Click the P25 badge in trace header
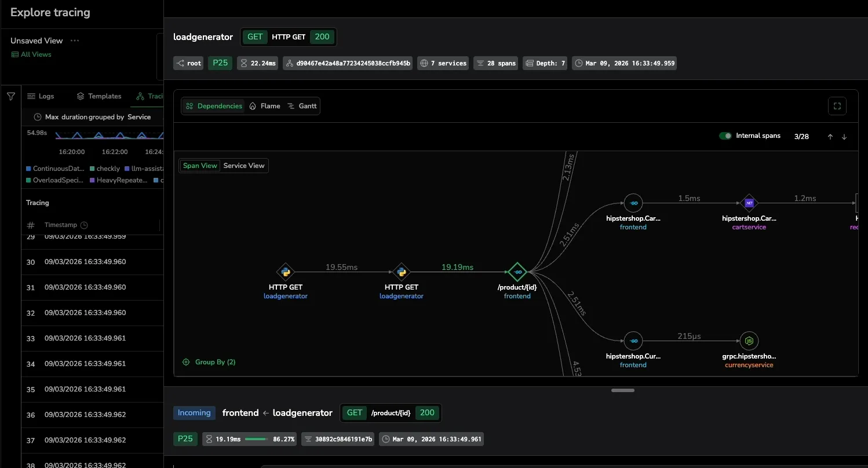The height and width of the screenshot is (468, 868). (220, 63)
